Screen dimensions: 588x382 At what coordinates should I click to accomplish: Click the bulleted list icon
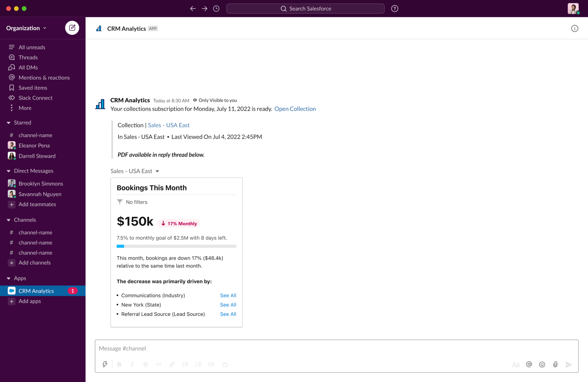(x=198, y=364)
